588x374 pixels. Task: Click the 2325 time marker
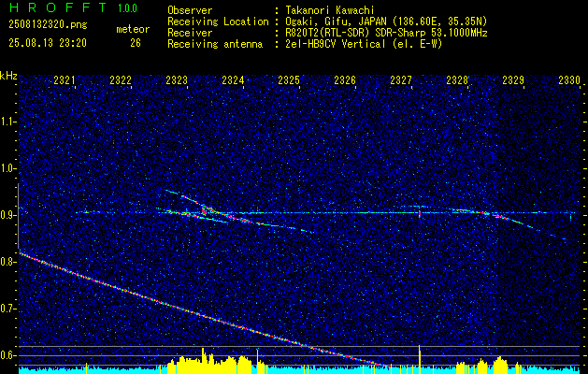tap(289, 80)
